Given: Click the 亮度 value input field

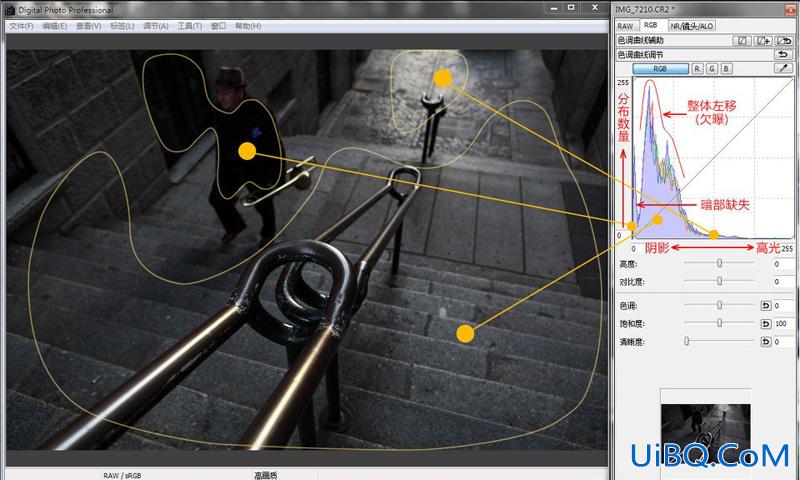Looking at the screenshot, I should [x=784, y=264].
